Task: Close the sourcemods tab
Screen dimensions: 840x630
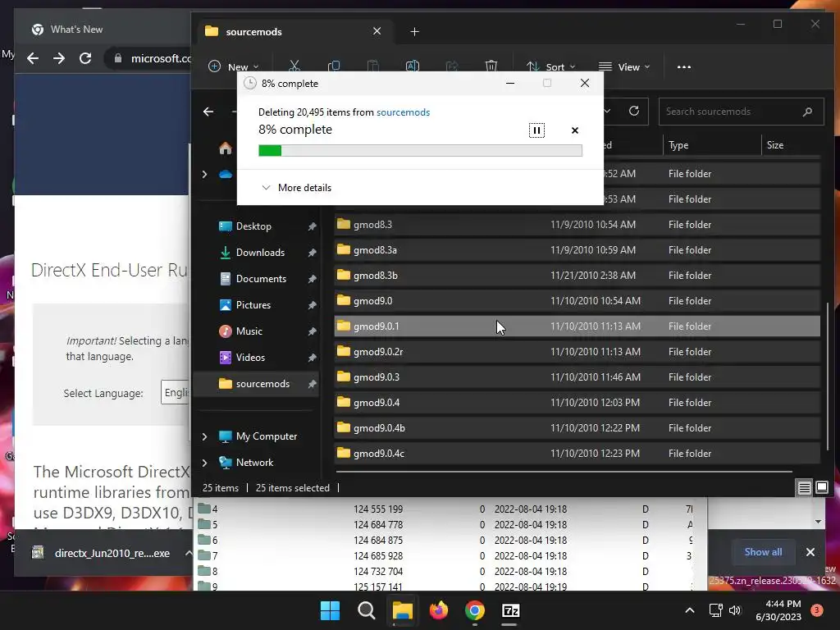Action: 377,31
